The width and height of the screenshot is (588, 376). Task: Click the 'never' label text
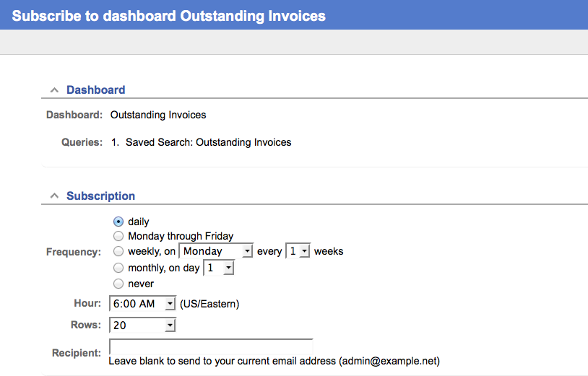tap(141, 284)
